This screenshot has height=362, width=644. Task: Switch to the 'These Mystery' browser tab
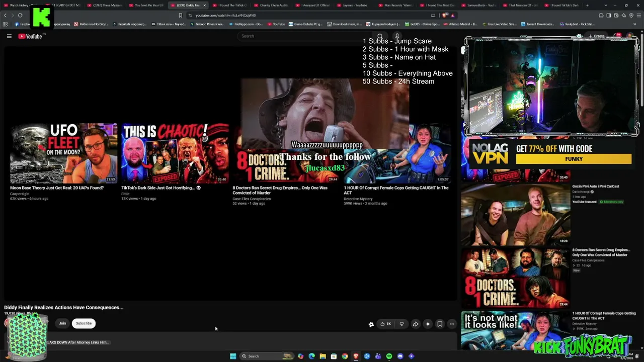(105, 5)
